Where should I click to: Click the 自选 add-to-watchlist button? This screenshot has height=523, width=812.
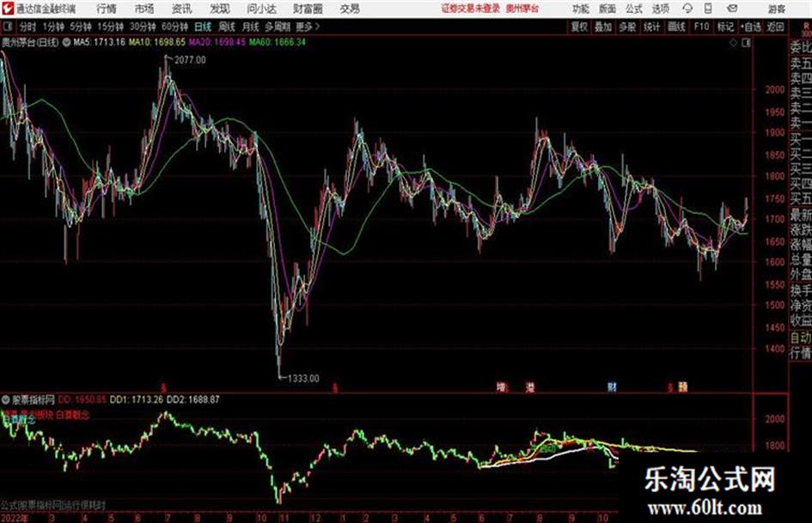click(750, 27)
